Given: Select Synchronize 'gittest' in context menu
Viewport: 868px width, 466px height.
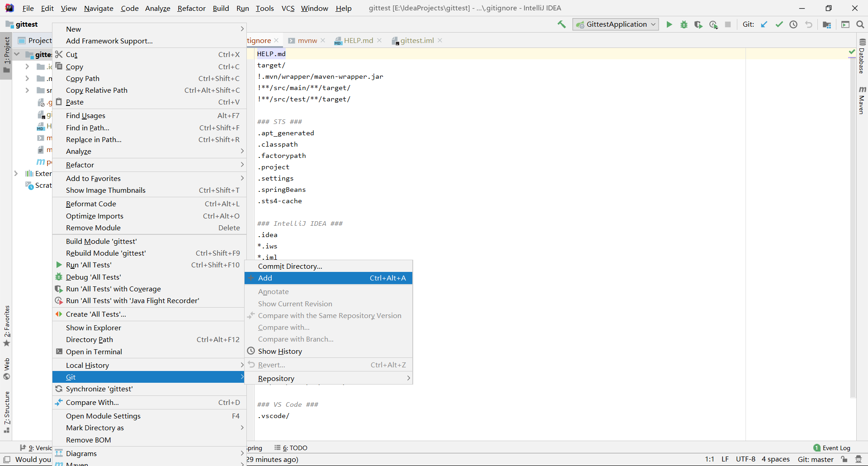Looking at the screenshot, I should [149, 389].
